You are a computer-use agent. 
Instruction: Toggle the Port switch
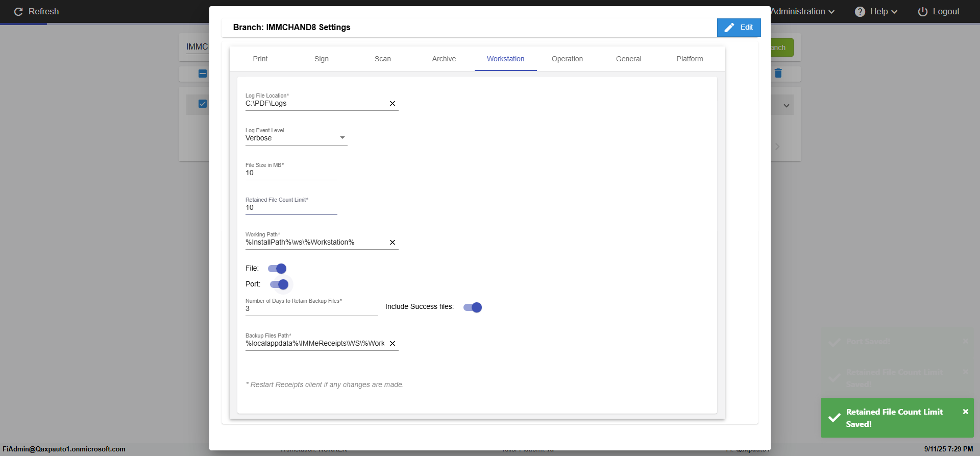pyautogui.click(x=279, y=284)
